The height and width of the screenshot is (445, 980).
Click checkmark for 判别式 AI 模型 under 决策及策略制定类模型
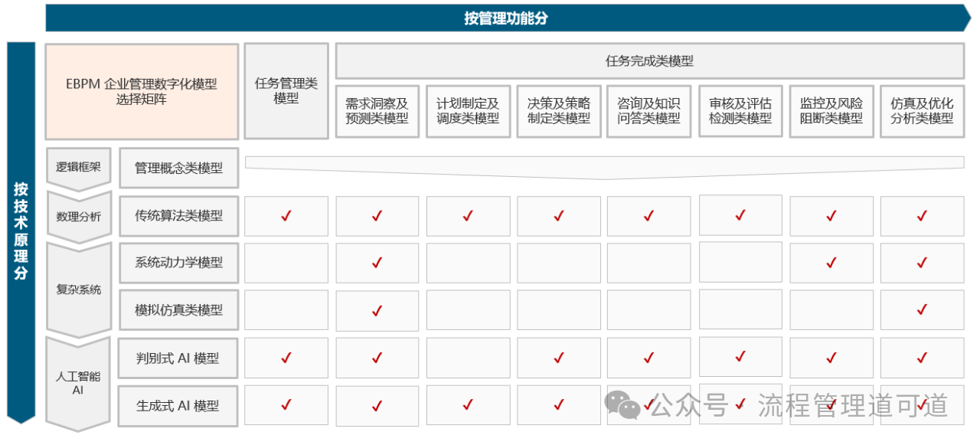point(559,358)
